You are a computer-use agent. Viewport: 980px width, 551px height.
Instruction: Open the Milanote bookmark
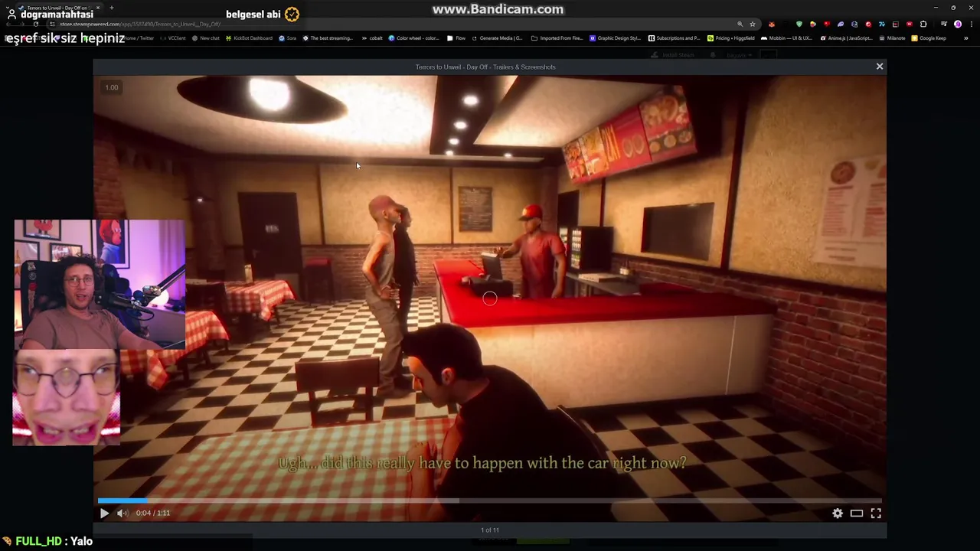pos(893,38)
